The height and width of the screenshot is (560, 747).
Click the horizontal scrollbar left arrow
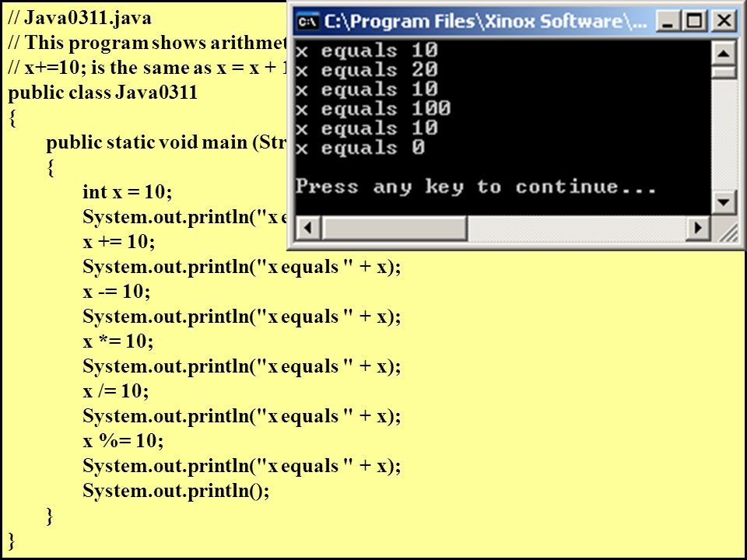click(x=308, y=228)
